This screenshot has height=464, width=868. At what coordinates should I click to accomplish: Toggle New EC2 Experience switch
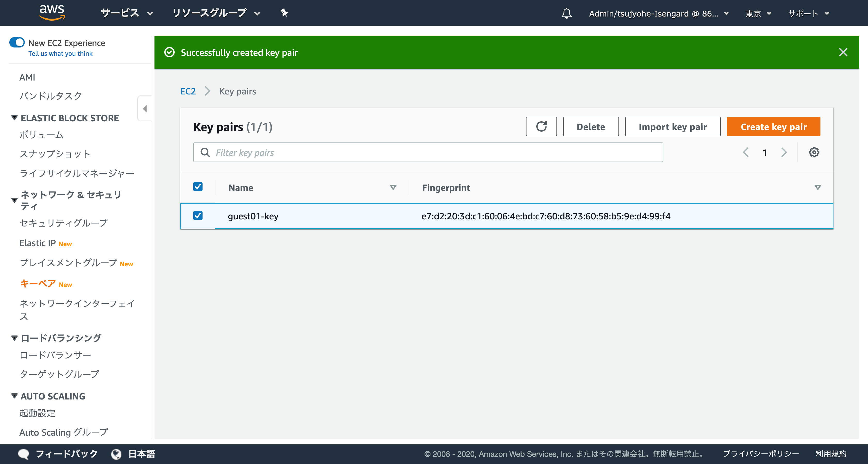click(x=17, y=43)
